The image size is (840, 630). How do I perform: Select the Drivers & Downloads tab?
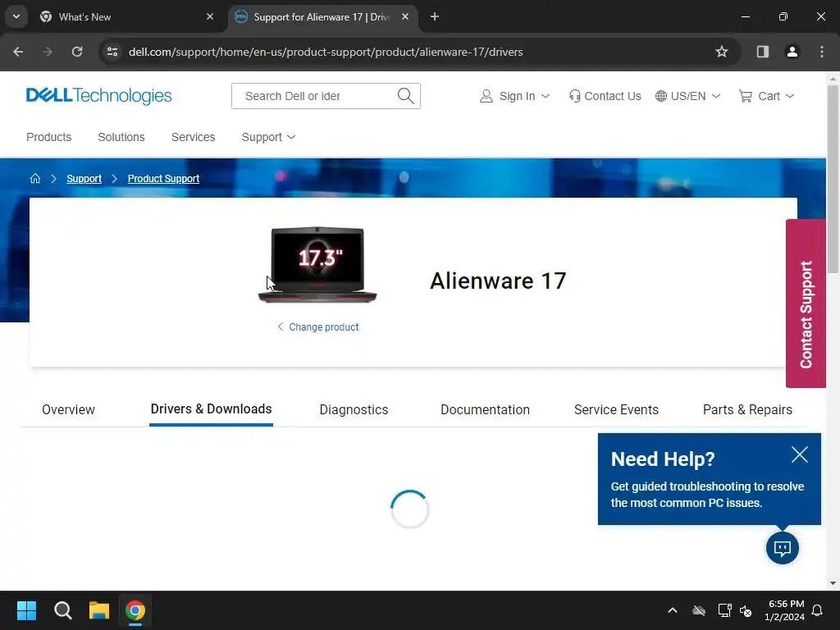pyautogui.click(x=211, y=409)
